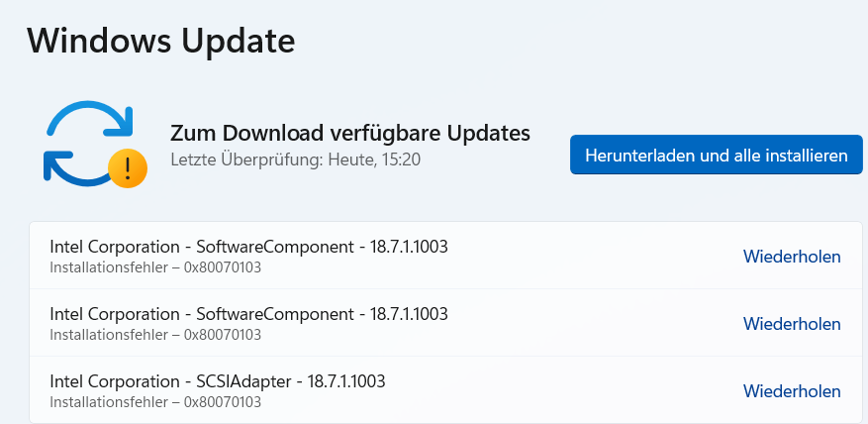
Task: Retry the SCSIAdapter update via Wiederholen
Action: click(x=792, y=391)
